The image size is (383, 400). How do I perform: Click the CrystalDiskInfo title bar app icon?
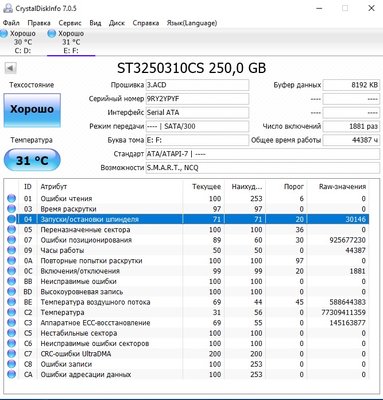pyautogui.click(x=8, y=8)
